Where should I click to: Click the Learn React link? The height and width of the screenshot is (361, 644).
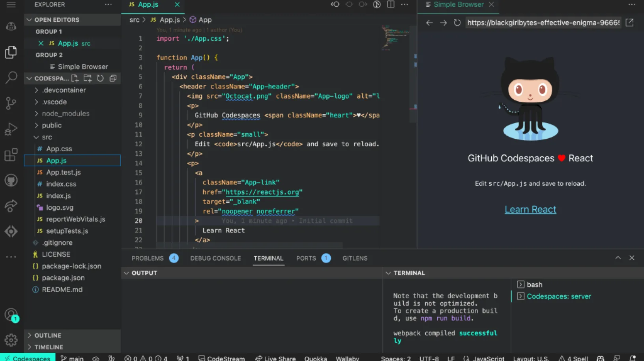pos(530,210)
